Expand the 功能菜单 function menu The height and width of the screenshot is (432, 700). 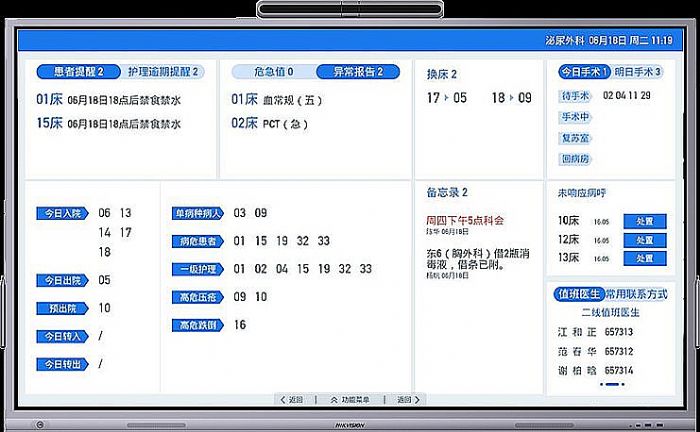click(350, 399)
